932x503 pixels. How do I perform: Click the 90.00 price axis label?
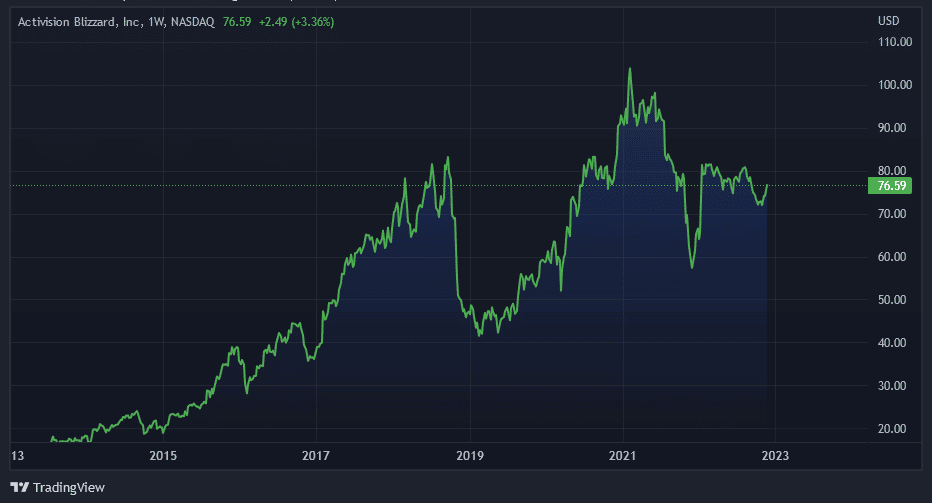893,128
